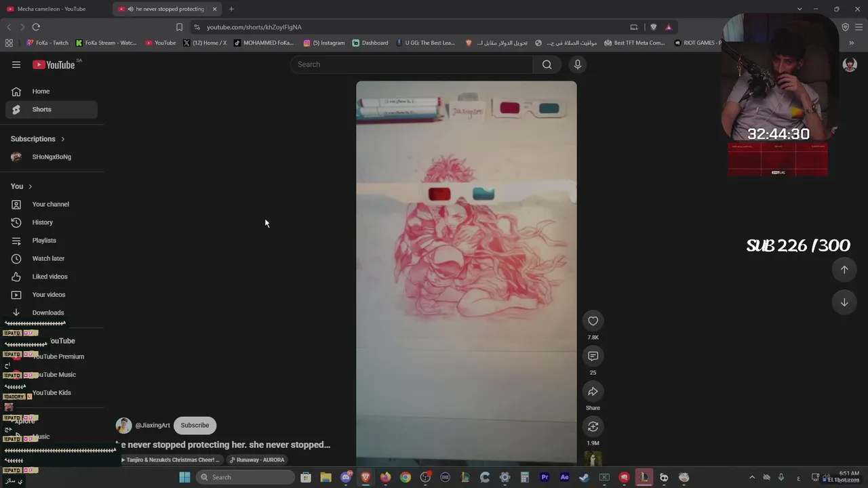Launch Premiere Pro from the taskbar
The image size is (868, 488).
[545, 477]
